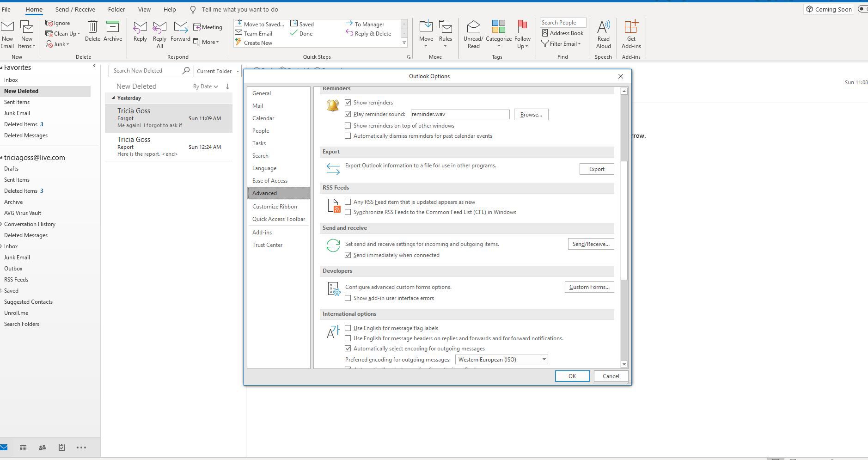
Task: Open the More respond options dropdown
Action: click(206, 42)
